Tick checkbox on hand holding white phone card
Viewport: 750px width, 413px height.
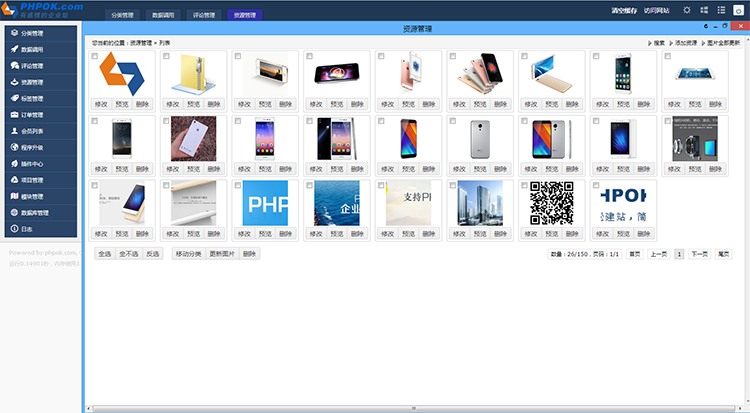[166, 121]
